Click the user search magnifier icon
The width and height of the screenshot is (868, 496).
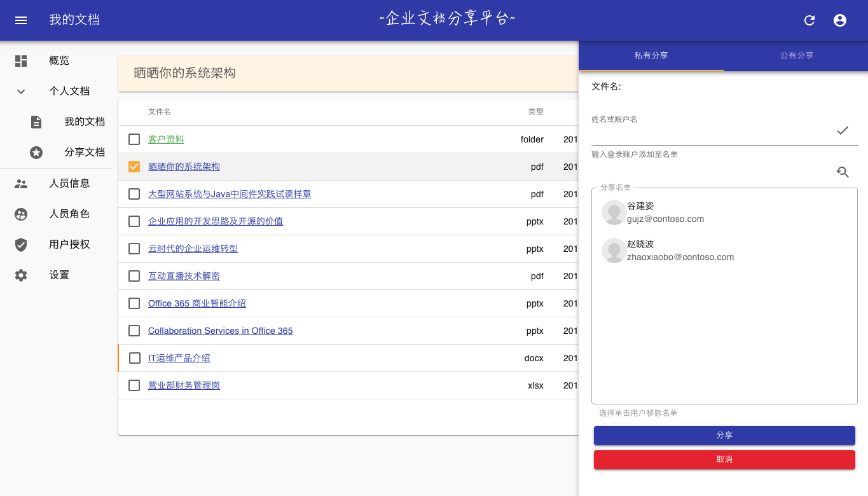tap(843, 172)
